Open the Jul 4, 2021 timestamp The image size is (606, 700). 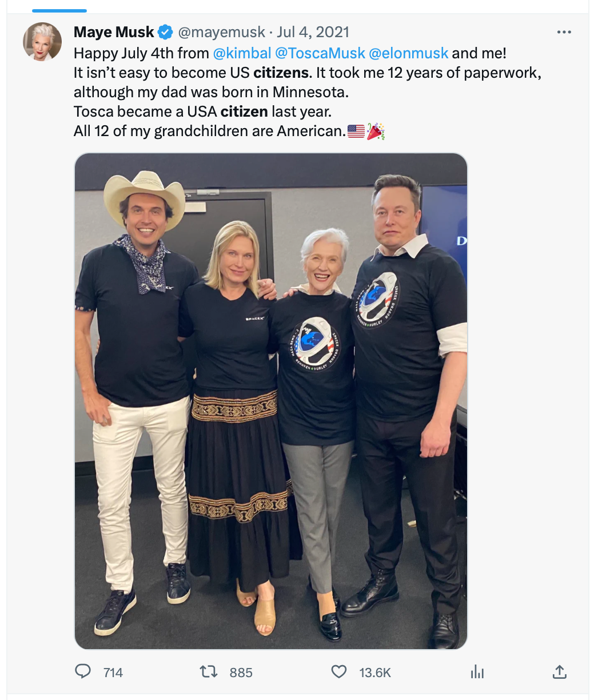tap(313, 32)
